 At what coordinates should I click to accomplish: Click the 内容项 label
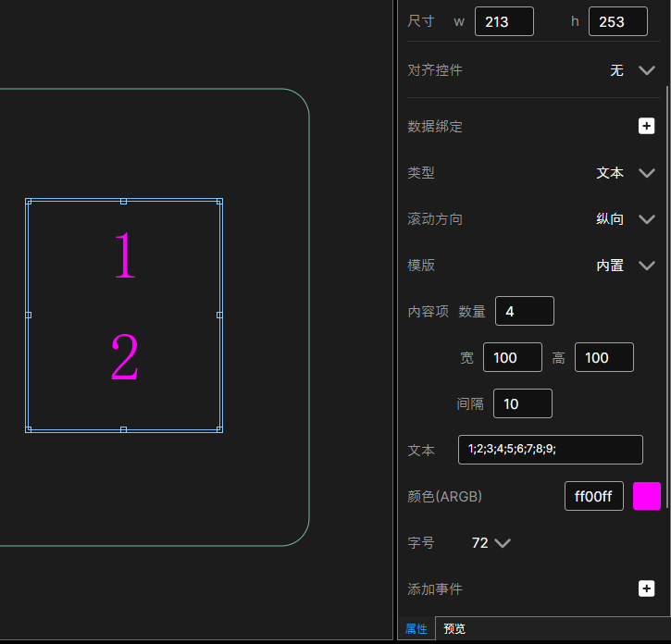[x=428, y=312]
